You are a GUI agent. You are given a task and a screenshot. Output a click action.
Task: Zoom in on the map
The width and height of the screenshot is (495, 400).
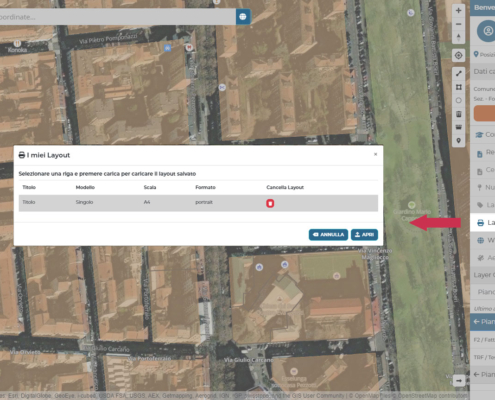[x=458, y=10]
